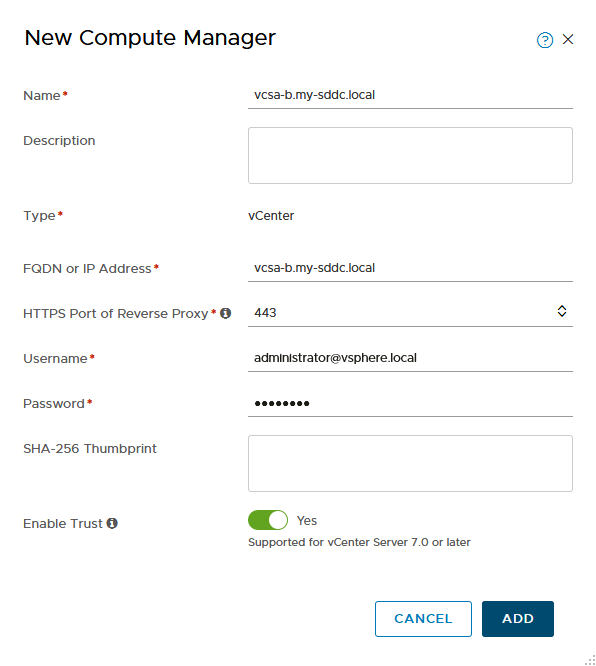Viewport: 596px width, 666px height.
Task: Close the New Compute Manager dialog
Action: click(x=568, y=40)
